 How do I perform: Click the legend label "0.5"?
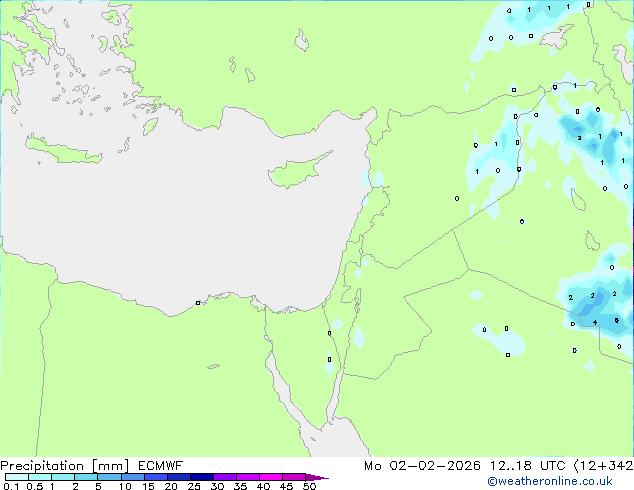click(34, 486)
